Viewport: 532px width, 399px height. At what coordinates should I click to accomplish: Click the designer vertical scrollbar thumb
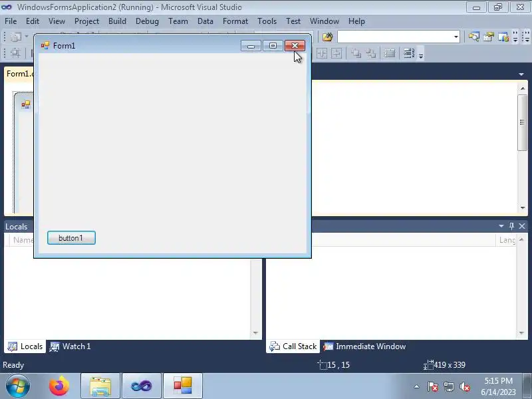pyautogui.click(x=522, y=122)
